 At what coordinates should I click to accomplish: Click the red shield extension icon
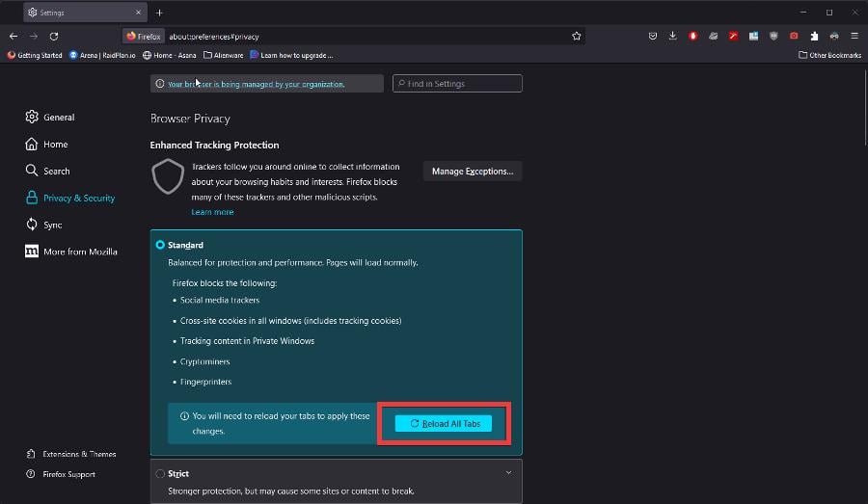[x=693, y=36]
